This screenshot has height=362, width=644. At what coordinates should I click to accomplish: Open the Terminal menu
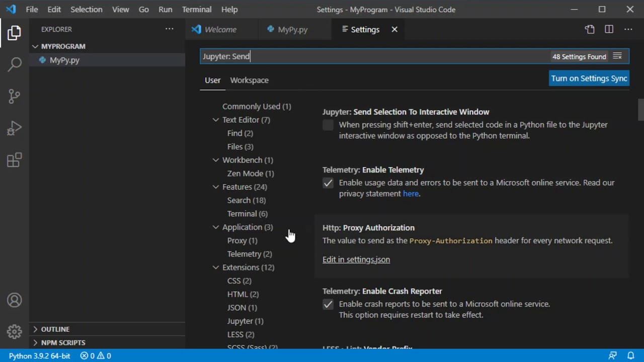click(197, 10)
